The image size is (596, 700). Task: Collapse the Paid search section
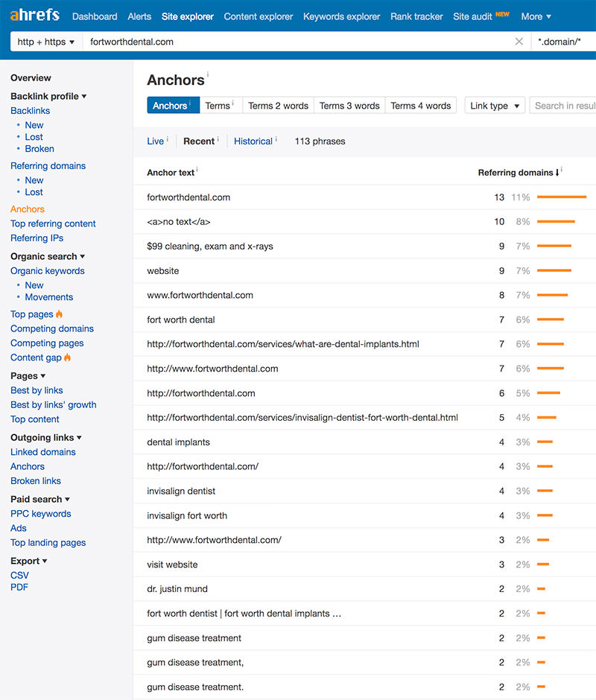coord(39,499)
